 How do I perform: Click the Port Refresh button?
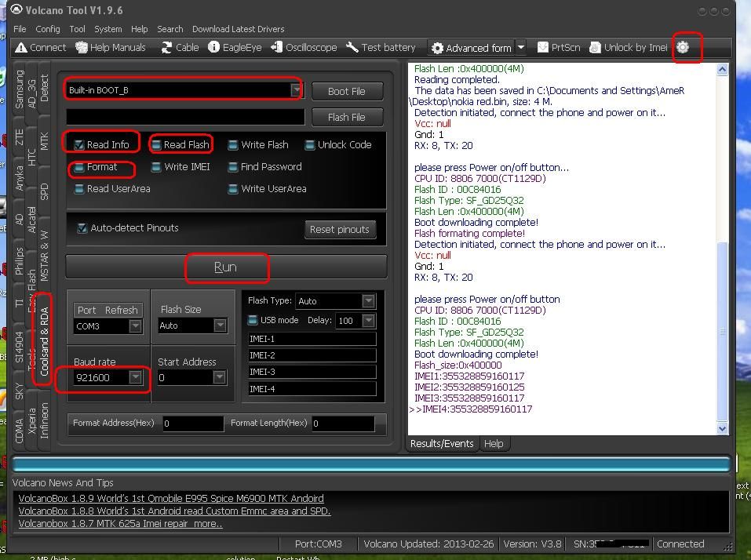click(108, 310)
